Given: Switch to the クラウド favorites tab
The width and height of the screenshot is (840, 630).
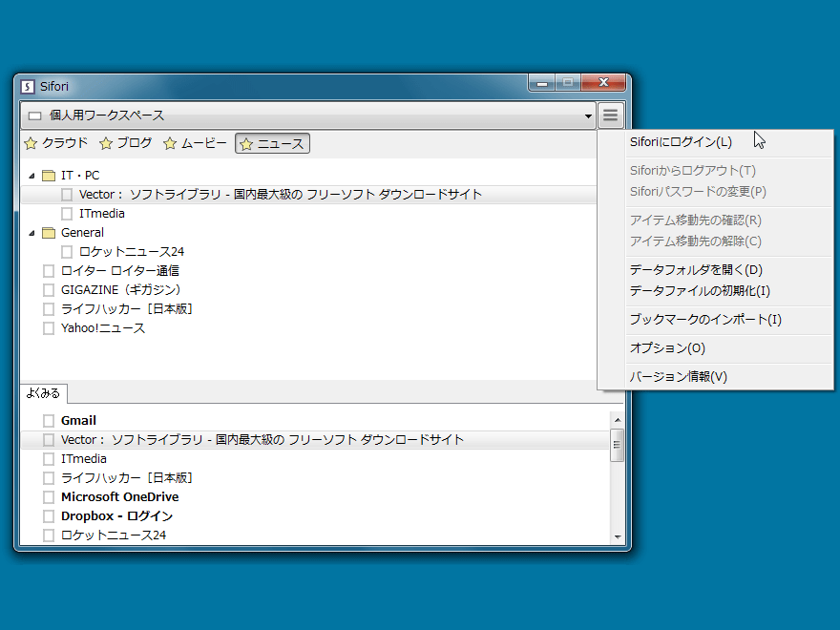Looking at the screenshot, I should pos(56,143).
